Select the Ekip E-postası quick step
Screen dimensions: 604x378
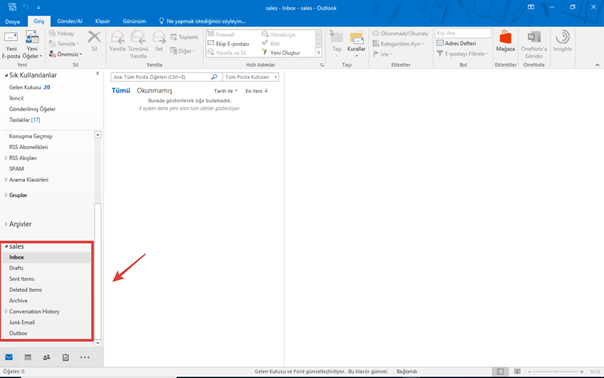click(x=228, y=44)
